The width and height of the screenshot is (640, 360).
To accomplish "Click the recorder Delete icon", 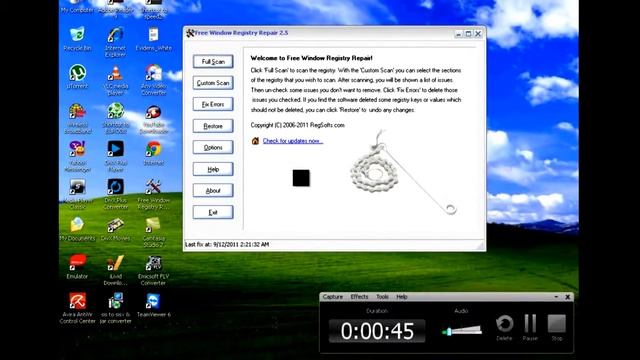I will 504,324.
